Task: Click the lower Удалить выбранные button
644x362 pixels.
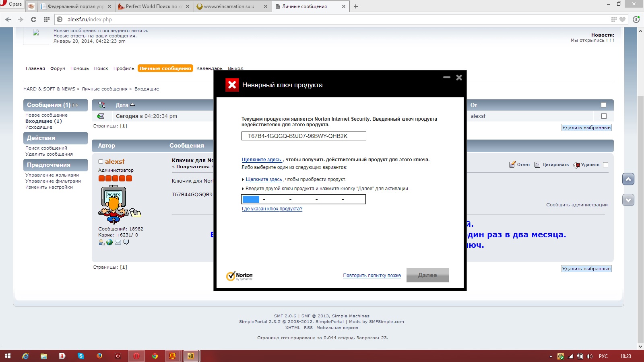Action: (x=586, y=269)
